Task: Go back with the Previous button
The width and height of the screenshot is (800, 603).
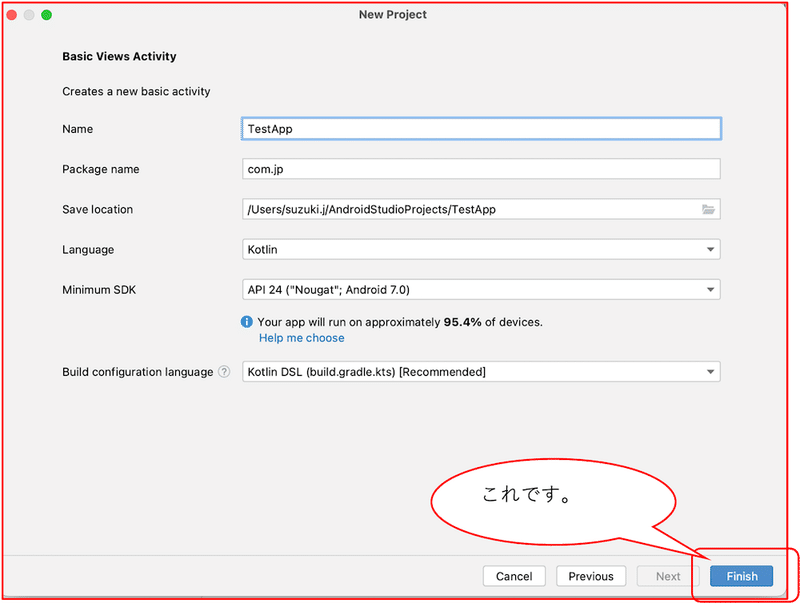Action: click(591, 576)
